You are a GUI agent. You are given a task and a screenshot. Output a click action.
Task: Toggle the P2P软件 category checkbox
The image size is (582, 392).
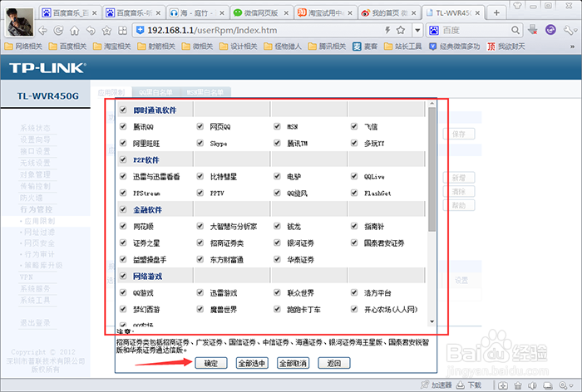pyautogui.click(x=123, y=159)
